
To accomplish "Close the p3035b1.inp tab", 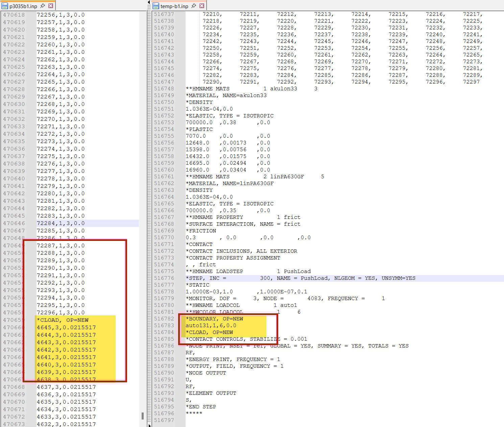I will [51, 6].
